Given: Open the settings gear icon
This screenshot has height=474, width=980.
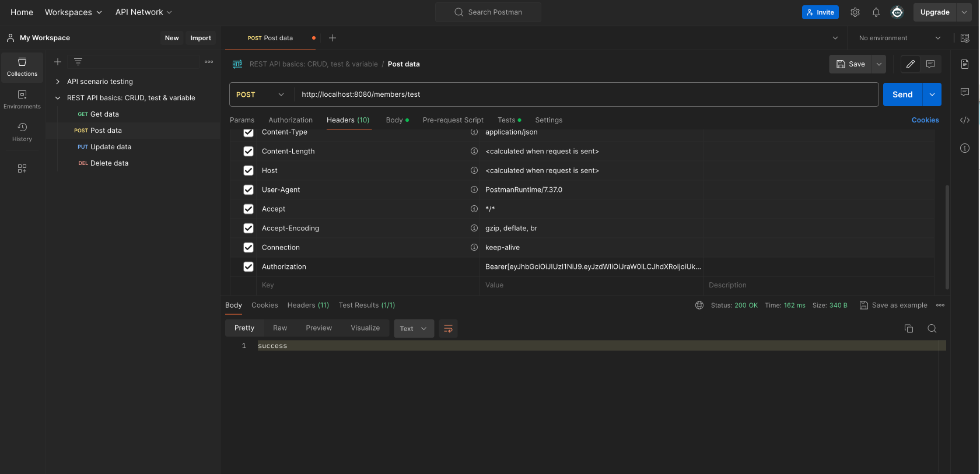Looking at the screenshot, I should [x=855, y=12].
